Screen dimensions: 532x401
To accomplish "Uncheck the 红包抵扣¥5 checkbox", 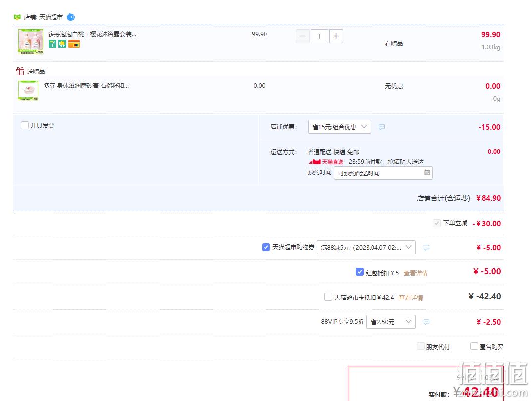I will click(360, 272).
